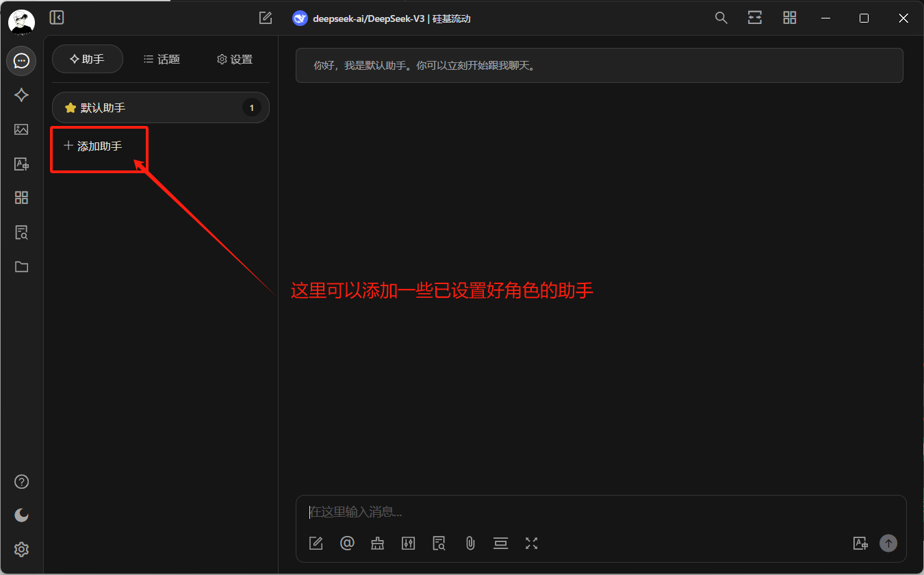This screenshot has height=575, width=924.
Task: Switch to the 话题 tab
Action: pos(162,60)
